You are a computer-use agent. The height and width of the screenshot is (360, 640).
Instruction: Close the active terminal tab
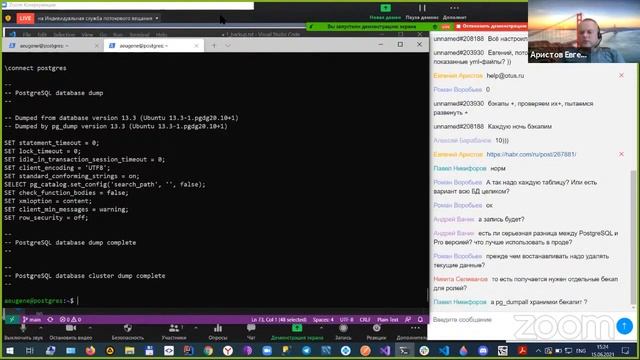(196, 46)
